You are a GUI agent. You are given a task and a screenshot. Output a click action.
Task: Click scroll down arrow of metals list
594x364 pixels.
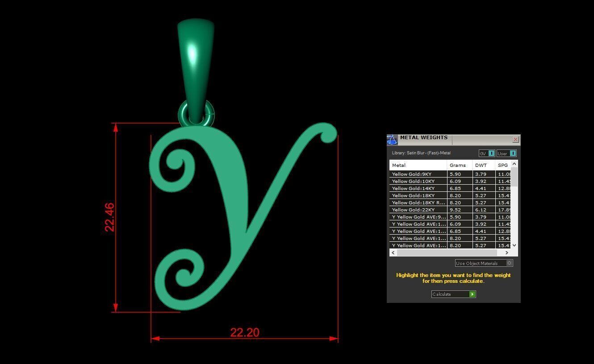pyautogui.click(x=514, y=245)
